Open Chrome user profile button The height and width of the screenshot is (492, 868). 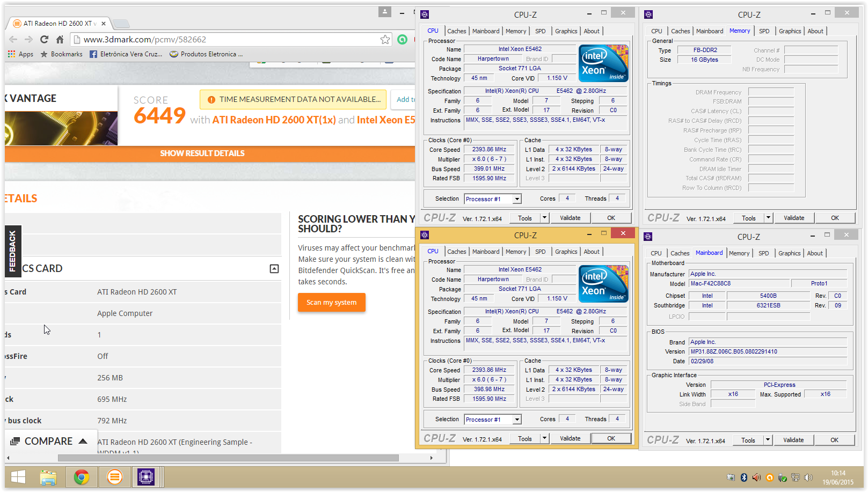[385, 11]
